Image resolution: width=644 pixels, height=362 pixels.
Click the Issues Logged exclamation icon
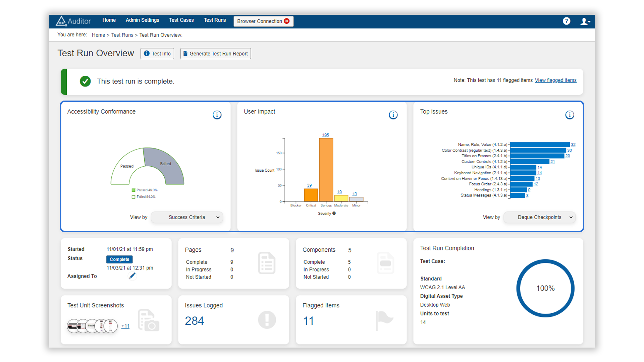coord(267,320)
